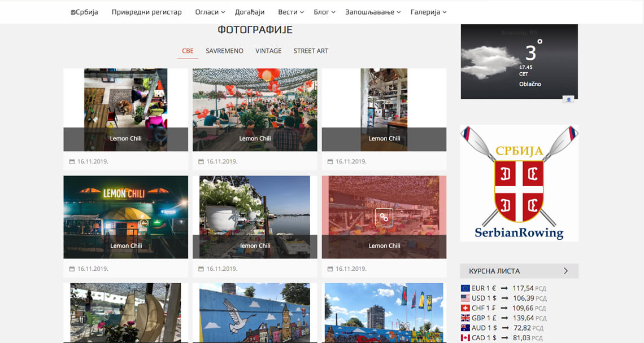Open the Привредни регистар link

click(x=147, y=12)
